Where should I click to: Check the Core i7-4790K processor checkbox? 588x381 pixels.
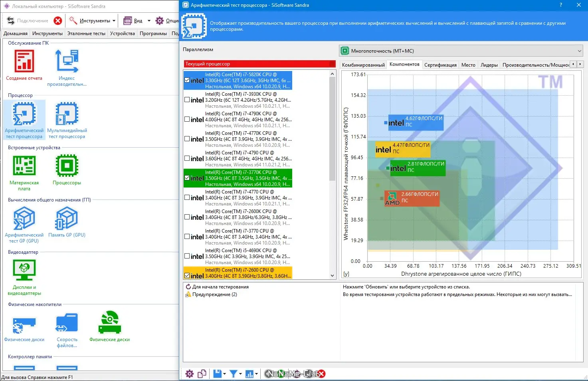pos(187,119)
